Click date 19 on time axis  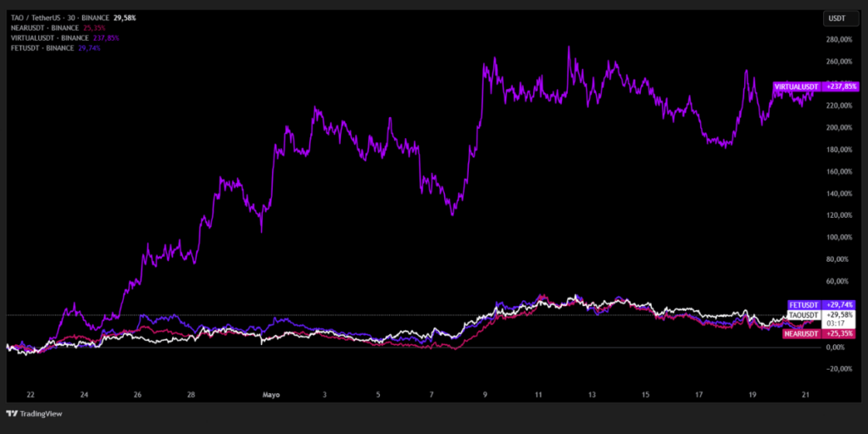[753, 395]
